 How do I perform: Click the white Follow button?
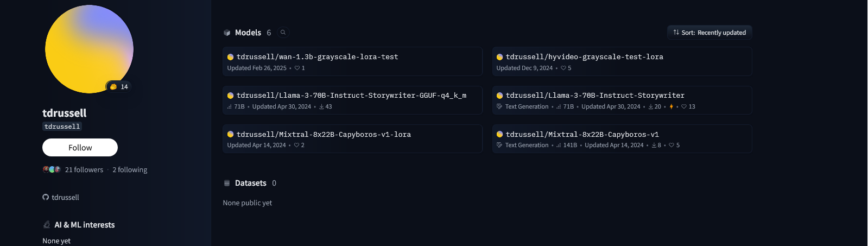click(80, 147)
